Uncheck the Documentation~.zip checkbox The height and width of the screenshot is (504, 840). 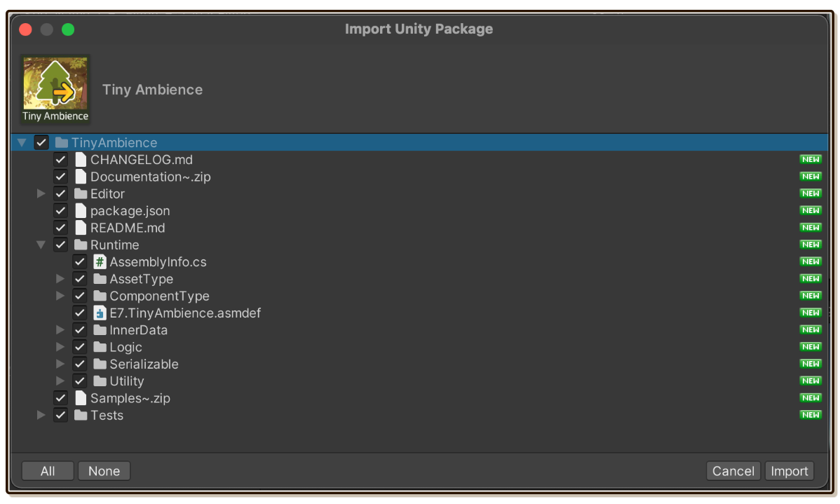tap(60, 177)
